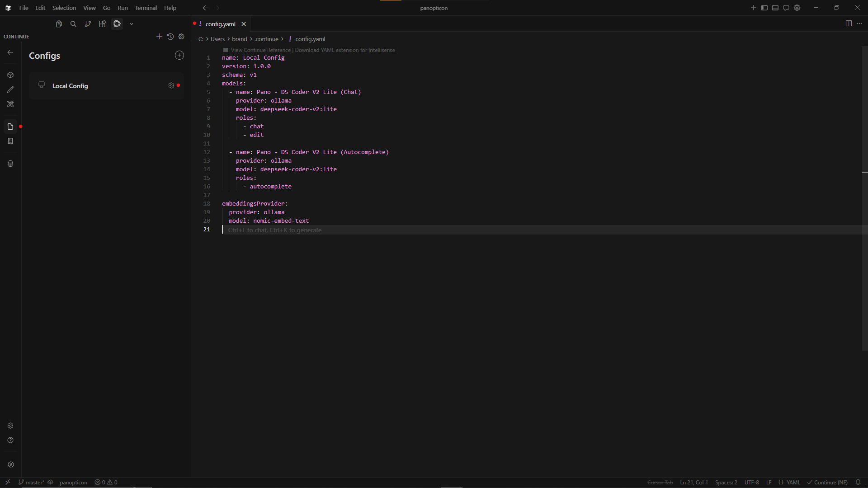
Task: Open Continue sidebar settings gear at bottom
Action: point(10,426)
